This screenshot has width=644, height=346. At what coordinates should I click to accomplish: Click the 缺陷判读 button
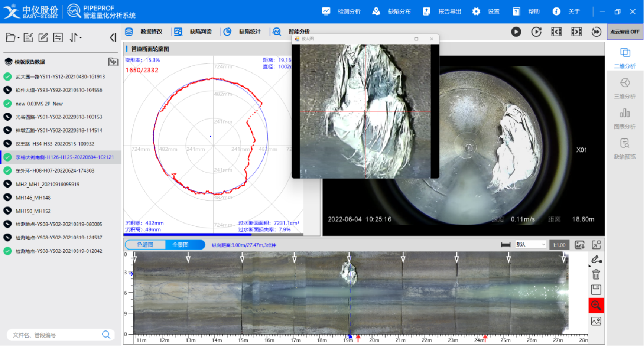193,32
